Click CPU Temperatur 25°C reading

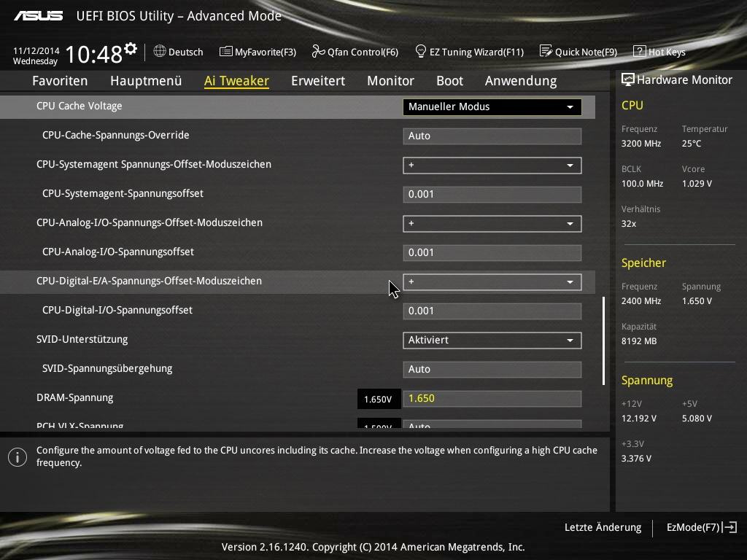pyautogui.click(x=692, y=144)
